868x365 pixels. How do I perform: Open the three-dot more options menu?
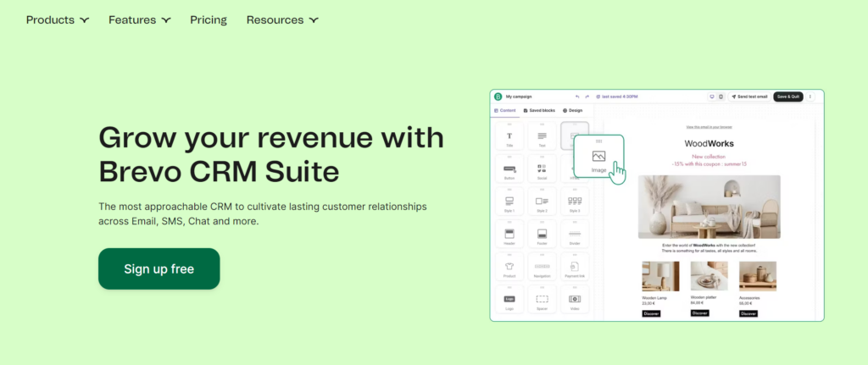(x=810, y=97)
